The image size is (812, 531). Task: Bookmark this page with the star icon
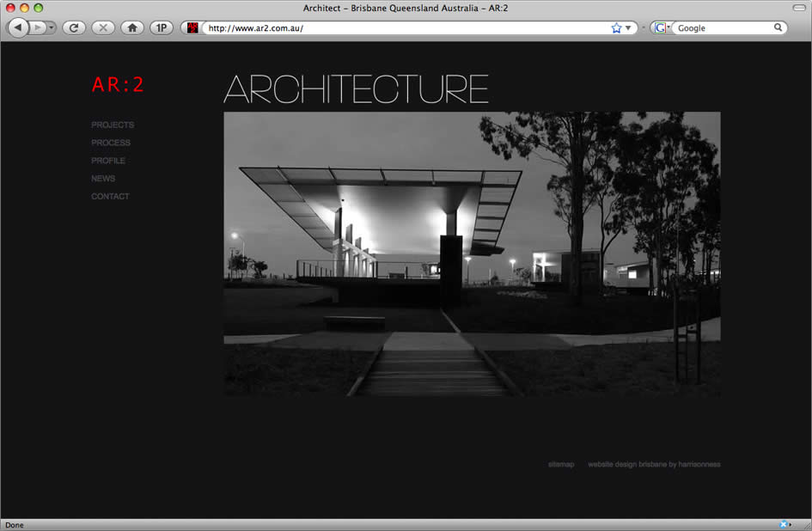coord(616,28)
